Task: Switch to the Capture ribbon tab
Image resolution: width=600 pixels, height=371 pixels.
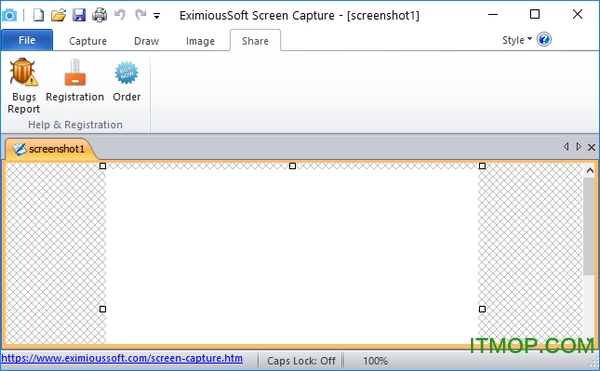Action: tap(88, 41)
